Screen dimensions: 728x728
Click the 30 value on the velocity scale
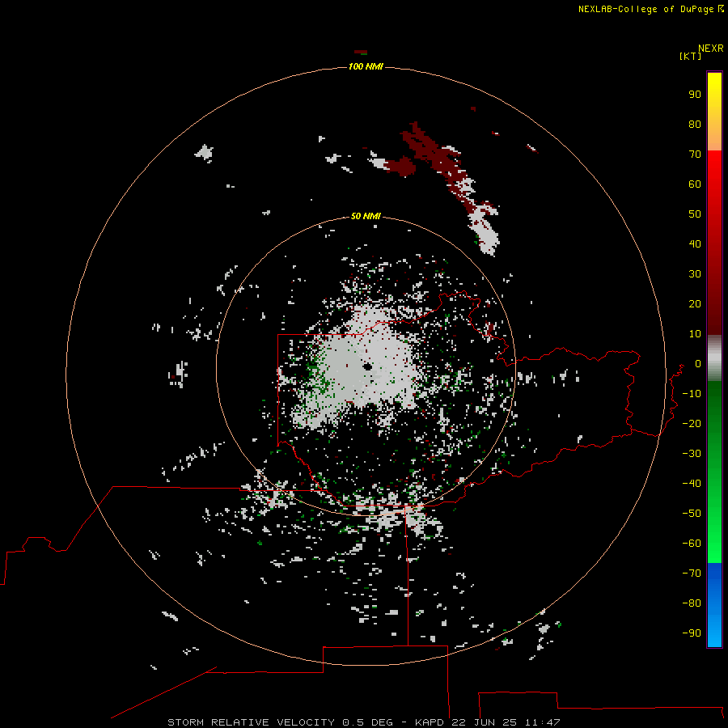[x=695, y=274]
